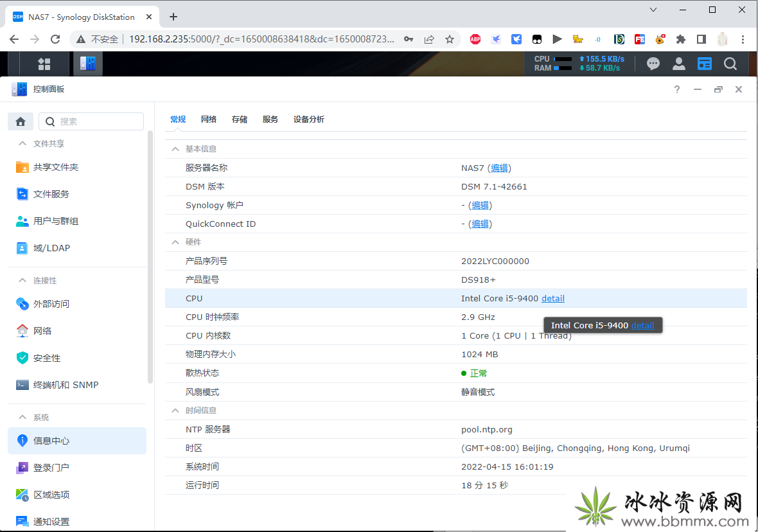Image resolution: width=758 pixels, height=532 pixels.
Task: Open Security (安全性) in sidebar
Action: (77, 358)
